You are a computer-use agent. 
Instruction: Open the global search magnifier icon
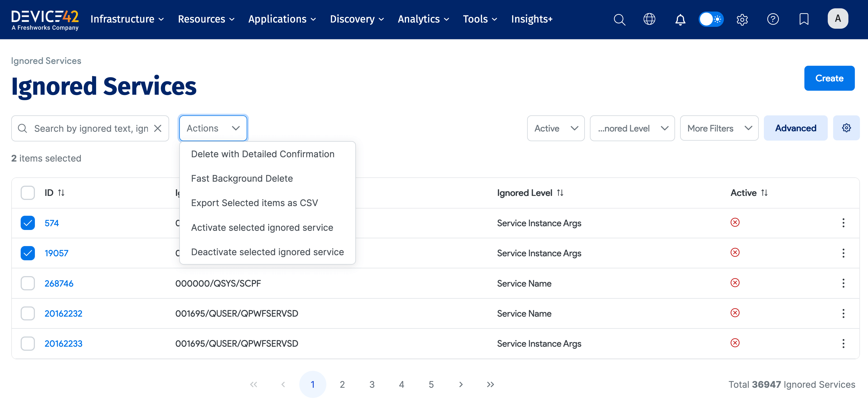[x=619, y=19]
